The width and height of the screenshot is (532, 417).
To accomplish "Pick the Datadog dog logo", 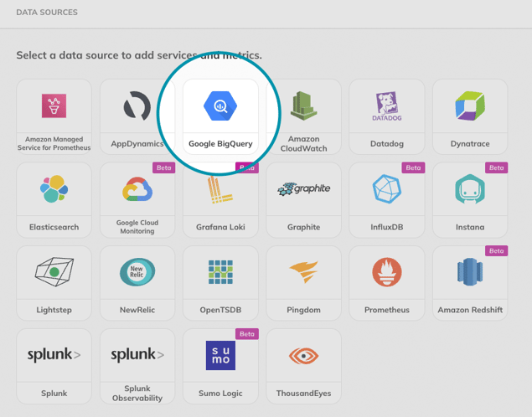I will click(x=387, y=106).
